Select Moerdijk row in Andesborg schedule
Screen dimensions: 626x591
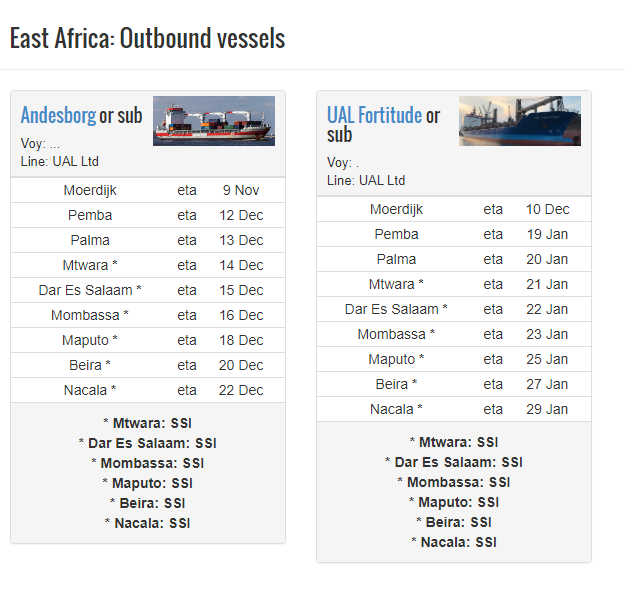point(148,190)
